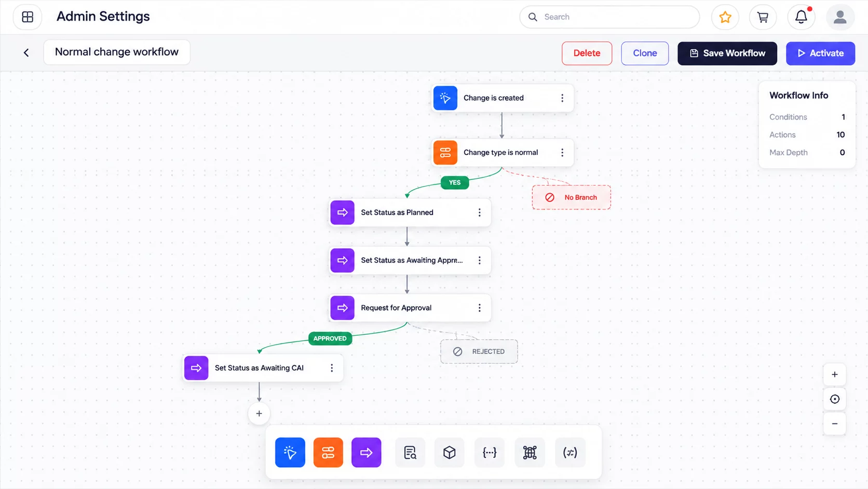
Task: Add a step with the plus node button
Action: (x=259, y=414)
